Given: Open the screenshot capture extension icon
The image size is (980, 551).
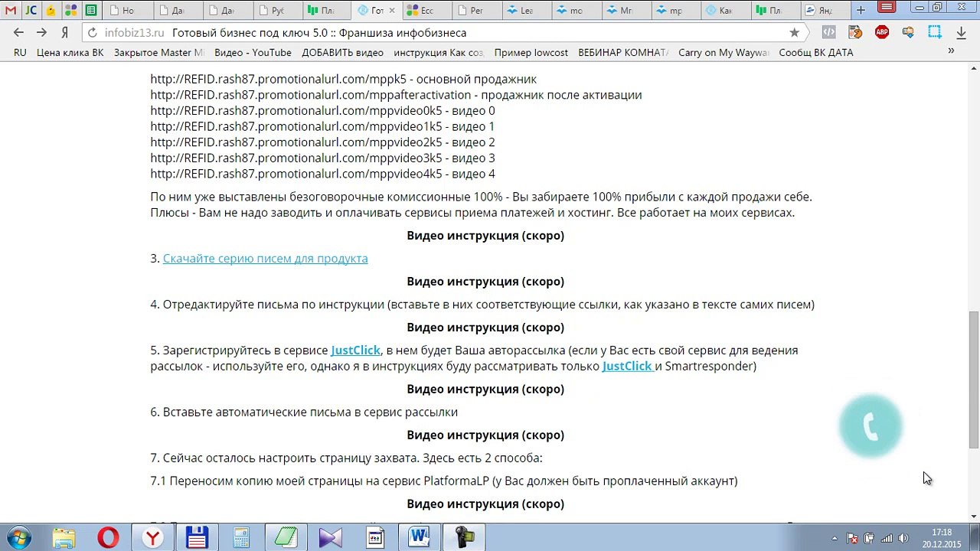Looking at the screenshot, I should [935, 32].
